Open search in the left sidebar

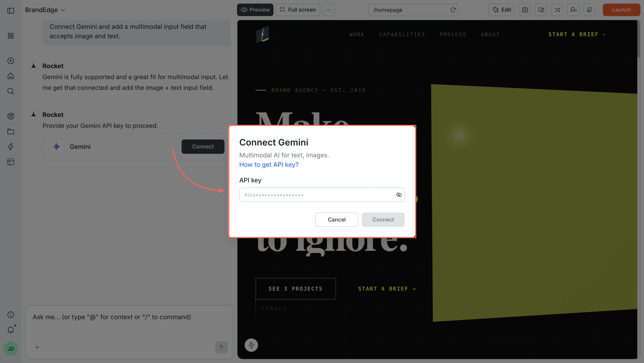click(x=11, y=91)
